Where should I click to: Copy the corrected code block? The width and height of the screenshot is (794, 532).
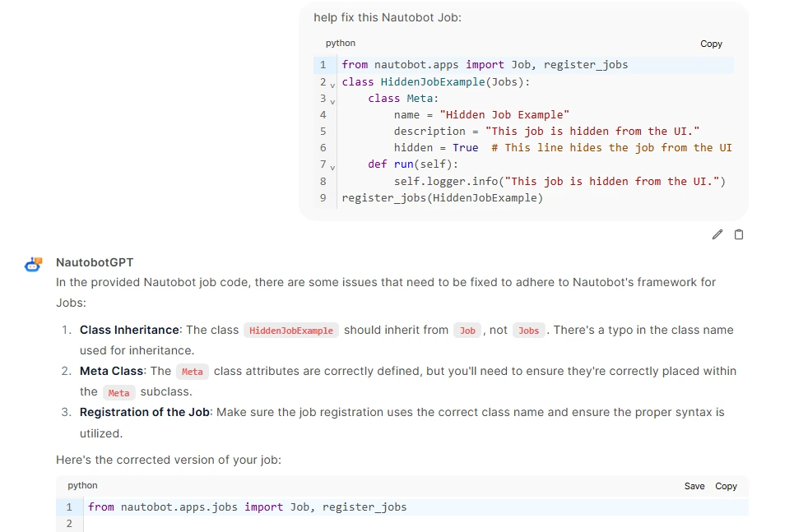tap(726, 486)
